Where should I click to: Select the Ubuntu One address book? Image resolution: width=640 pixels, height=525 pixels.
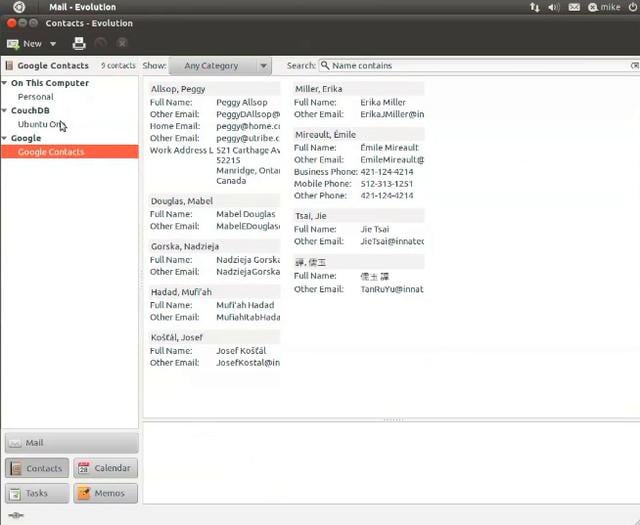[40, 124]
